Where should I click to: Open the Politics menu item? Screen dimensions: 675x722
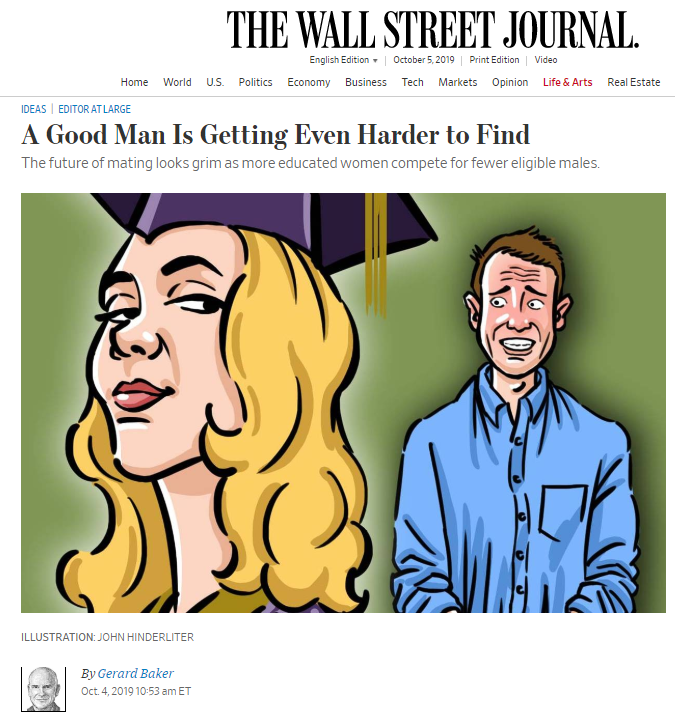point(256,82)
